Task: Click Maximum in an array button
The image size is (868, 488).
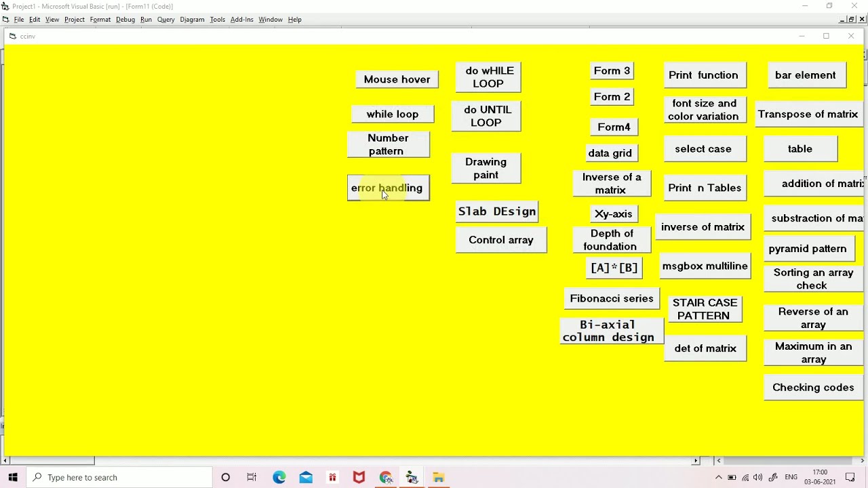Action: point(813,352)
